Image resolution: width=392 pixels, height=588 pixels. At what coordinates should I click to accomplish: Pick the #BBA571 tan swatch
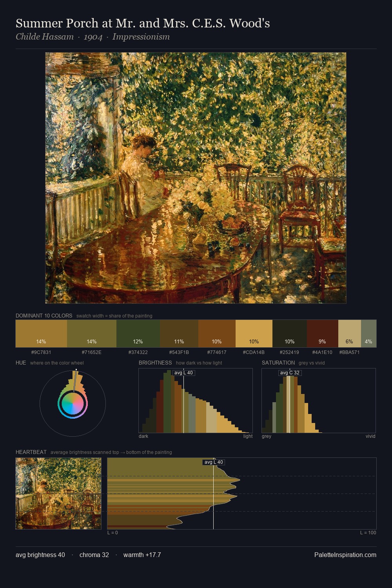point(350,334)
